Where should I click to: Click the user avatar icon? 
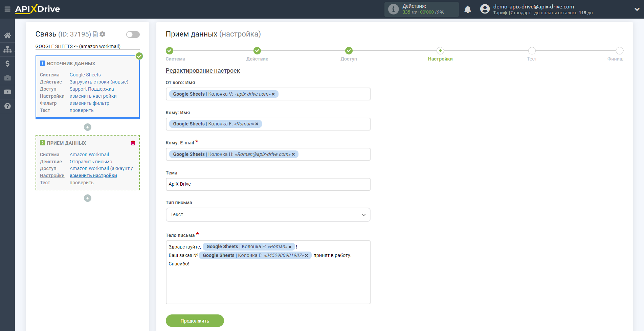coord(485,9)
